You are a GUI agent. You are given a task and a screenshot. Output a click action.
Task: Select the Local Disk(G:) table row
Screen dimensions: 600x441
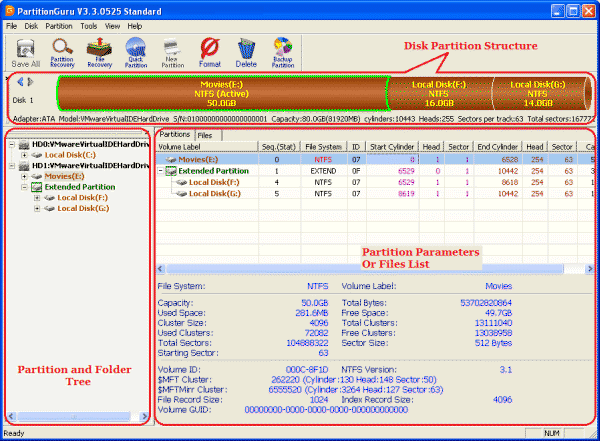[375, 194]
